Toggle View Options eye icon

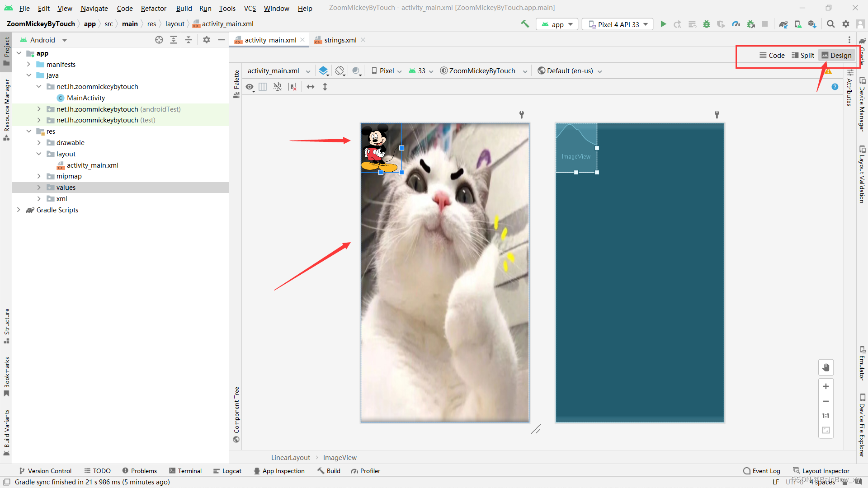250,87
